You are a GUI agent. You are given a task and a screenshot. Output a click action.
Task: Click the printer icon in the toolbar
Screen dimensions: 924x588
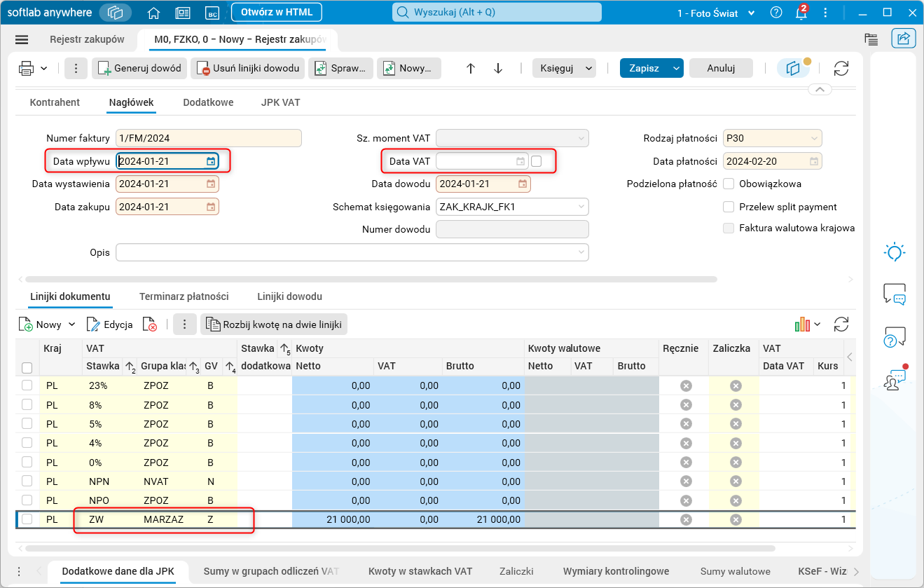[x=27, y=68]
